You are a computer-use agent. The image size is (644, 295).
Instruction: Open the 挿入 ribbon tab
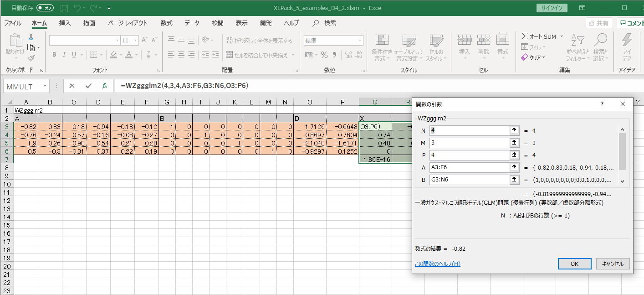65,23
